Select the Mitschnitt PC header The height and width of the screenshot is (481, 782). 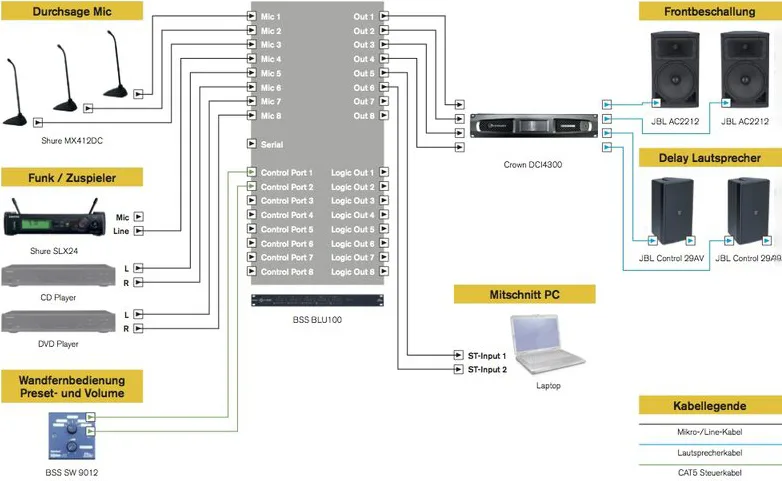524,295
